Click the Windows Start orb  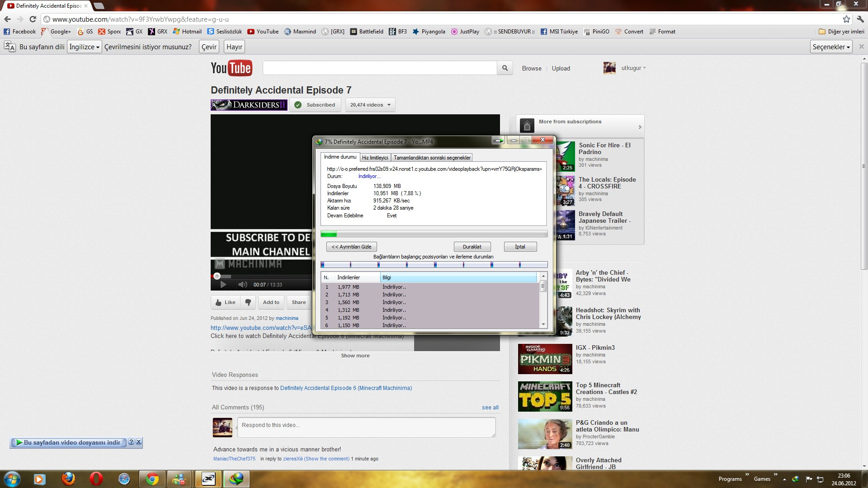(x=12, y=479)
